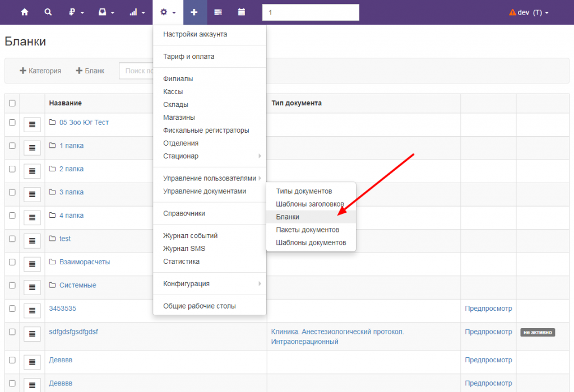
Task: Choose Филиалы in settings menu
Action: tap(210, 79)
